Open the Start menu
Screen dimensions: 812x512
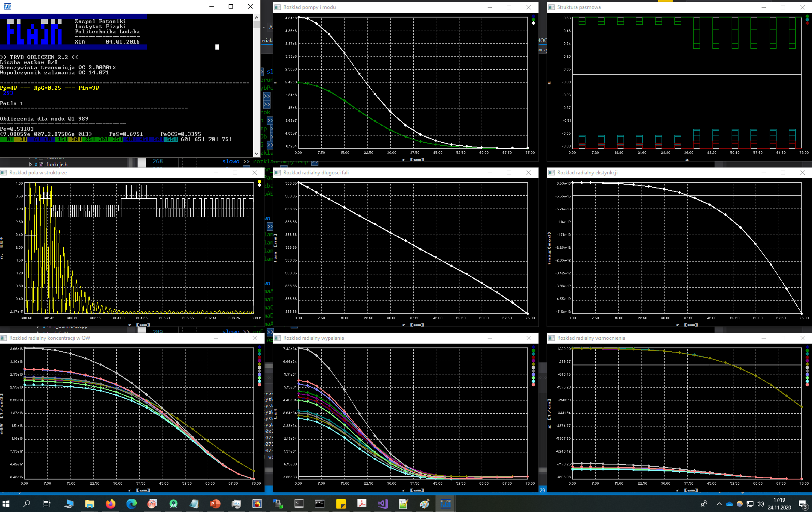[x=6, y=504]
